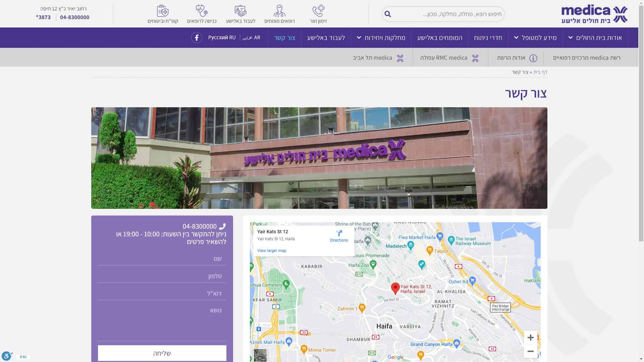This screenshot has height=362, width=644.
Task: Open the appointment booking phone icon
Action: [x=318, y=11]
